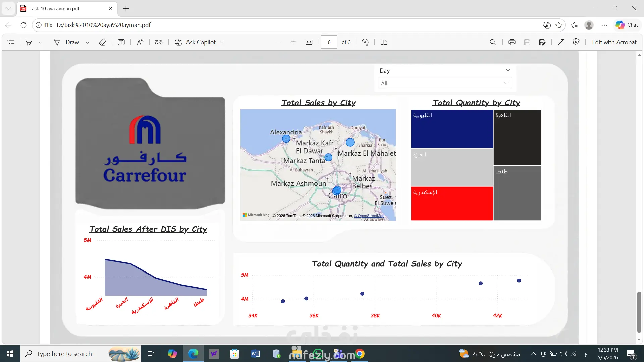Click the vertical scrollbar thumb

[639, 312]
